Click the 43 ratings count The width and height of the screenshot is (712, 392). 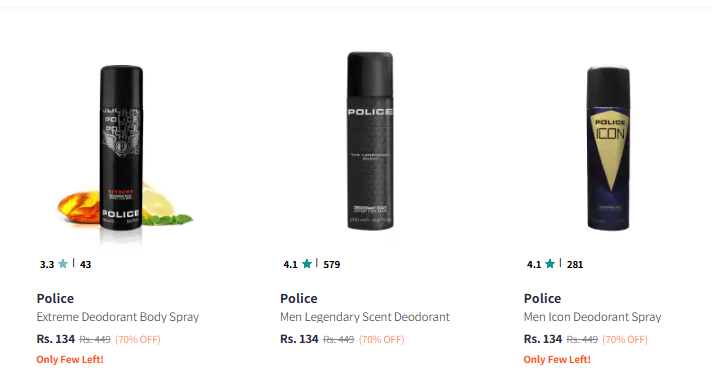[85, 264]
